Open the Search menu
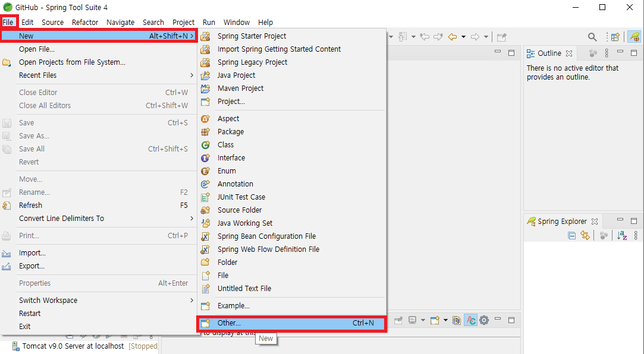This screenshot has height=354, width=644. pos(153,22)
